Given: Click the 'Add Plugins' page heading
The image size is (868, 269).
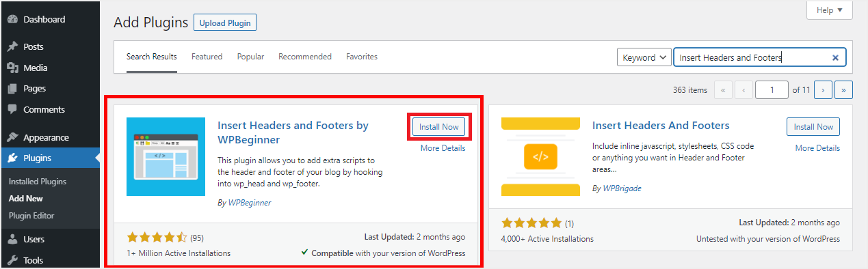Looking at the screenshot, I should [x=150, y=23].
